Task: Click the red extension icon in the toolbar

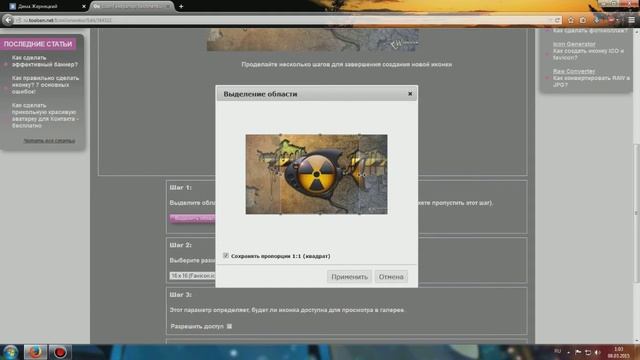Action: tap(611, 20)
